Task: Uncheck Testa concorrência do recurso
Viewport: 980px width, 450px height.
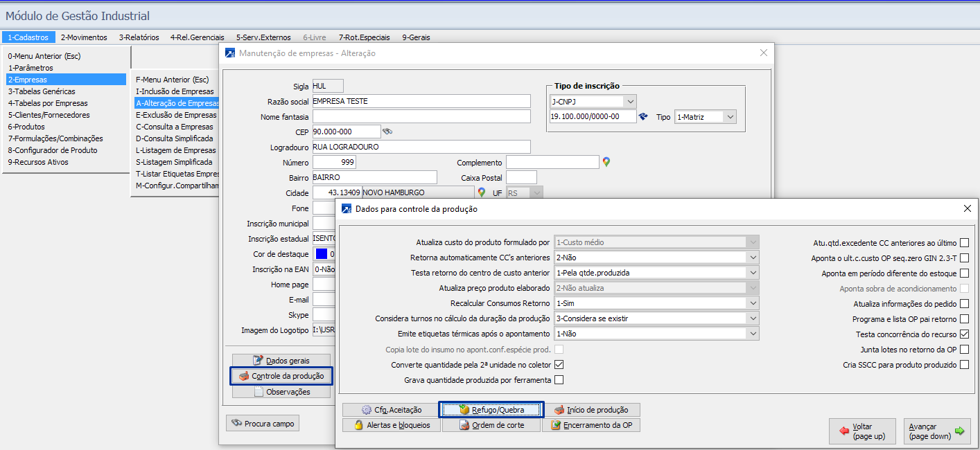Action: point(964,334)
